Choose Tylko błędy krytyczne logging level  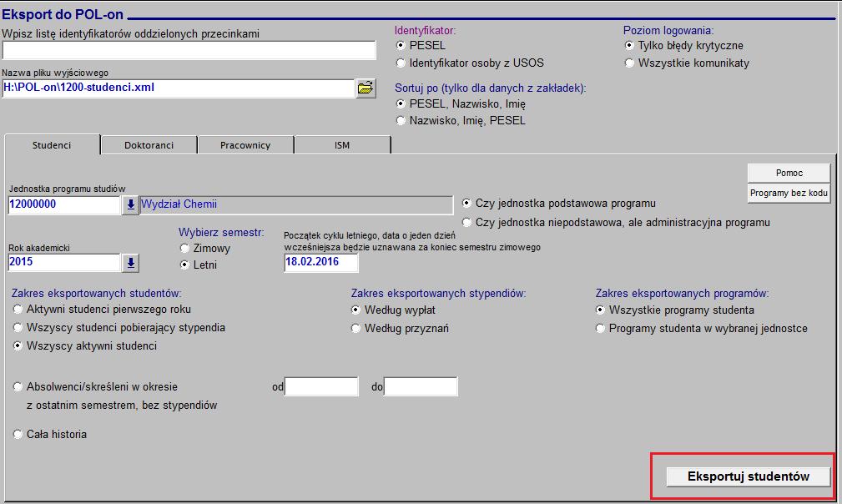click(x=629, y=46)
